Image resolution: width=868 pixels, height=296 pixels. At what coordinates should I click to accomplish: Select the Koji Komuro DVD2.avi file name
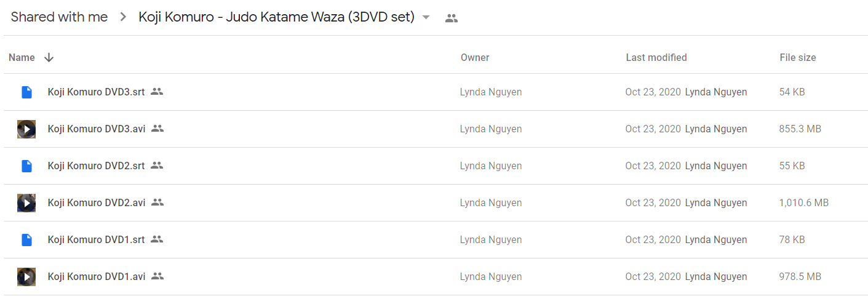tap(97, 202)
